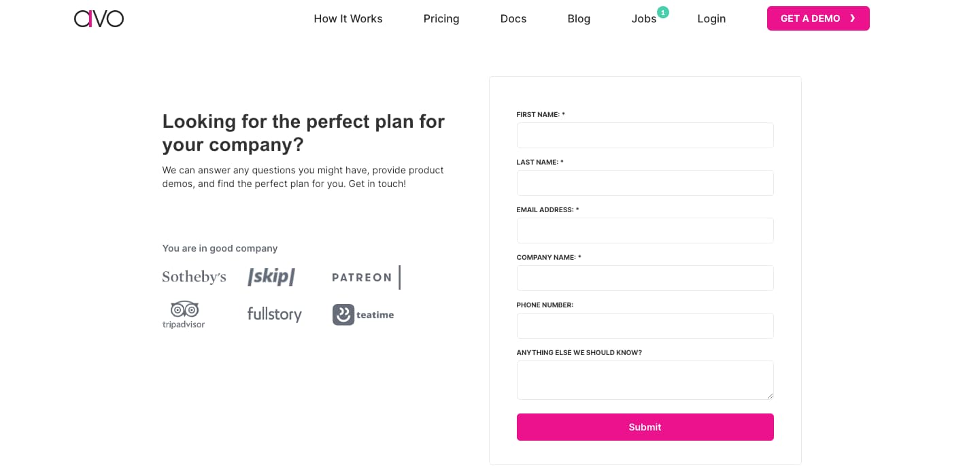Click the Fullstory company logo
Image resolution: width=980 pixels, height=474 pixels.
pos(274,314)
